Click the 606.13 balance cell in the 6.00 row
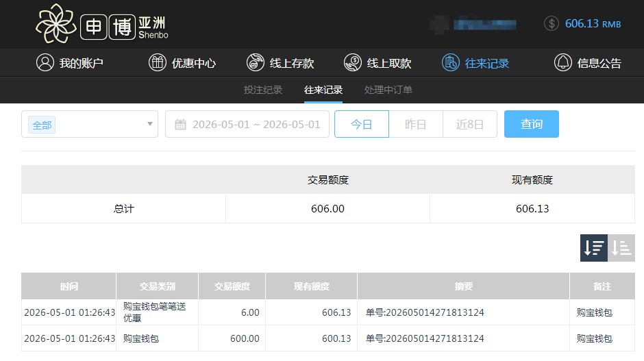 click(336, 312)
